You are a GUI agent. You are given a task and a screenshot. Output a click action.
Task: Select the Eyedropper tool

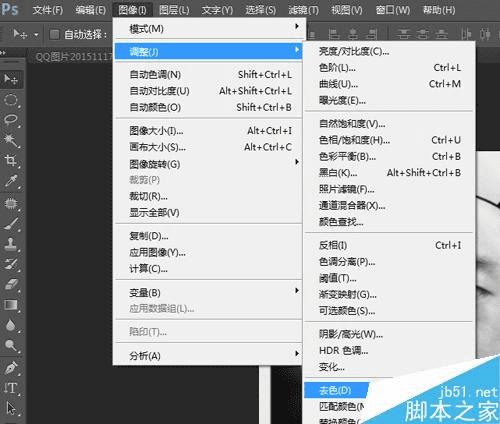(x=11, y=182)
